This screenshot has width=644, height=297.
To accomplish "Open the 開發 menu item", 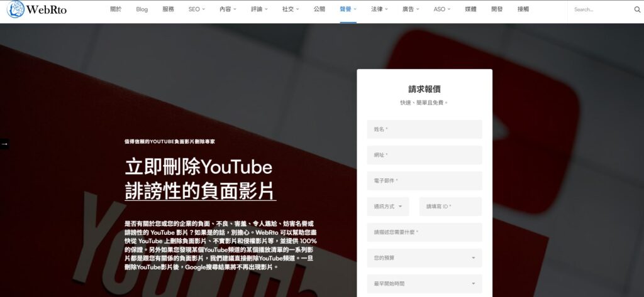I will (497, 9).
